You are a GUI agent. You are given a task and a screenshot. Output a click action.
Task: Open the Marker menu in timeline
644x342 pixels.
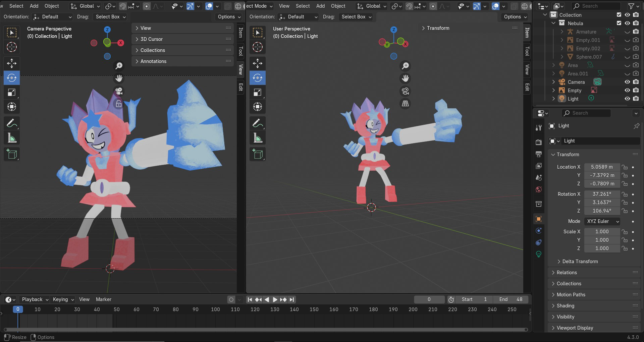coord(104,299)
